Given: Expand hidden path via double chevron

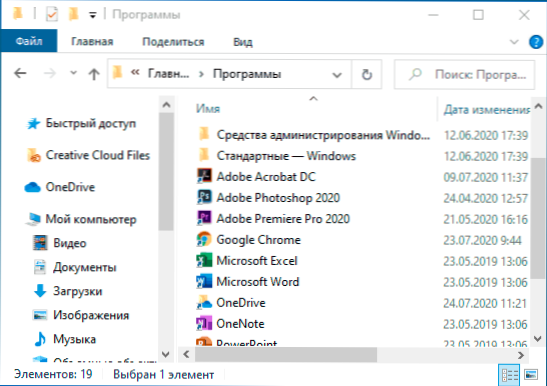Looking at the screenshot, I should (135, 73).
